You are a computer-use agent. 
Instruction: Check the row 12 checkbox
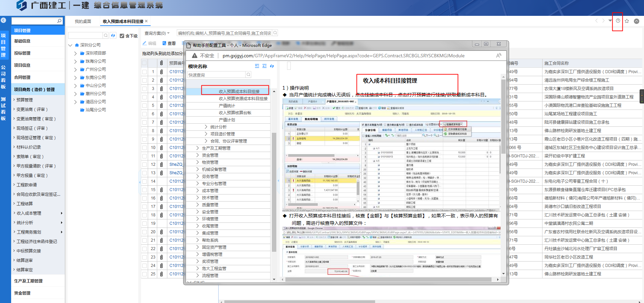(144, 164)
